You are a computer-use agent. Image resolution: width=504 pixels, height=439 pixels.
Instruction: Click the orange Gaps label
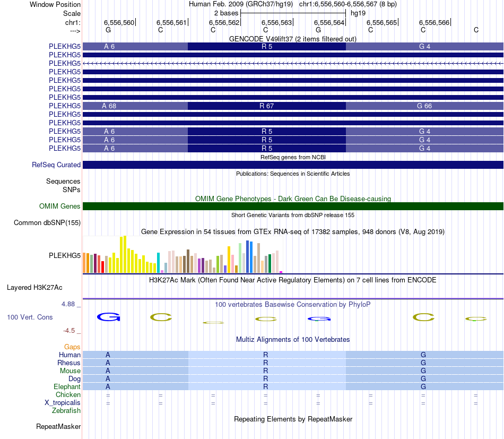click(x=72, y=347)
